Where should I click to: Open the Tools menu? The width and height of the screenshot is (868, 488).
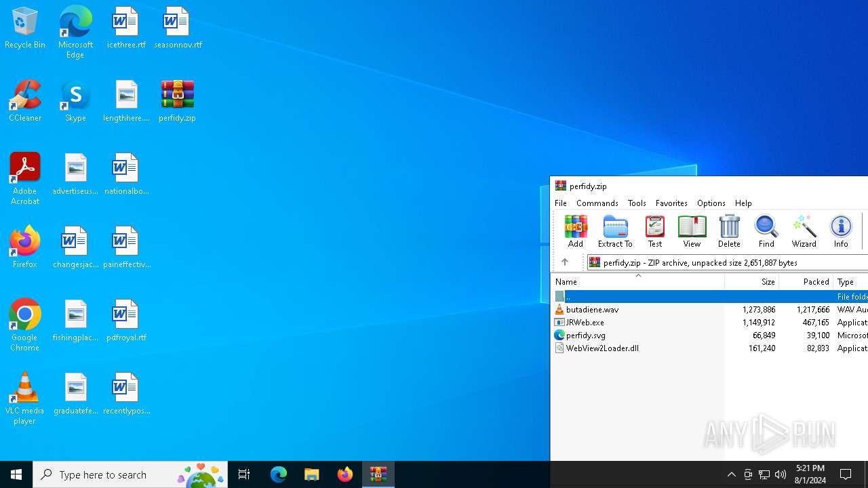[637, 203]
